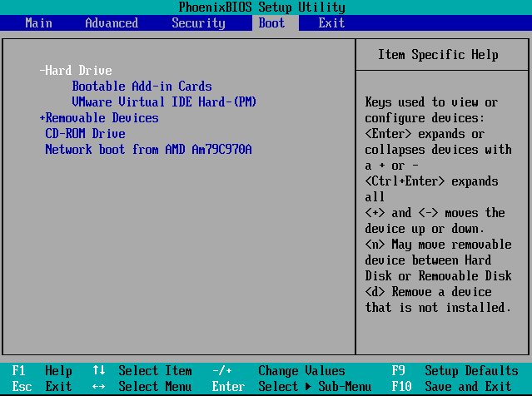Image resolution: width=532 pixels, height=396 pixels.
Task: Click the F9 Setup Defaults hint
Action: (455, 370)
